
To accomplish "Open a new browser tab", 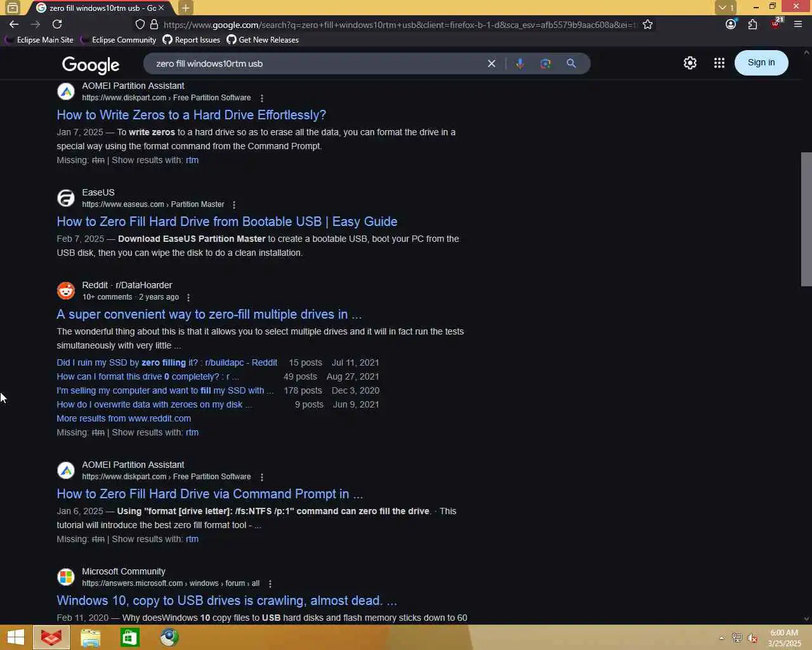I will coord(185,8).
